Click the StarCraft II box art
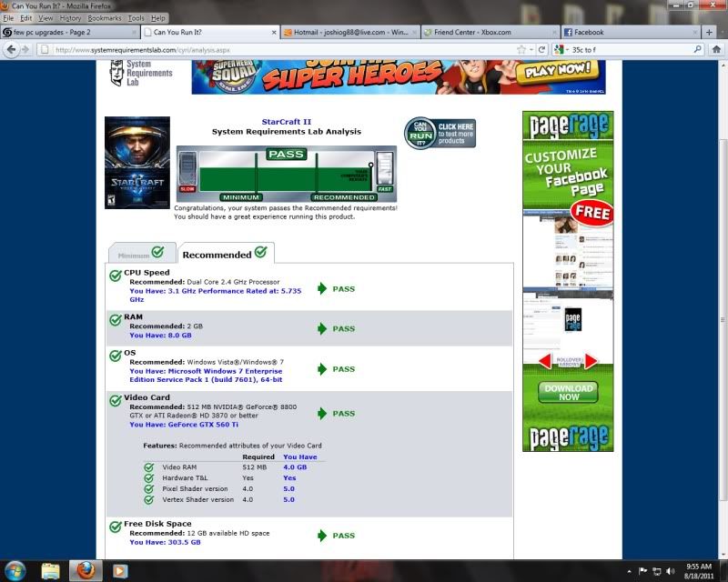728x582 pixels. pos(137,163)
